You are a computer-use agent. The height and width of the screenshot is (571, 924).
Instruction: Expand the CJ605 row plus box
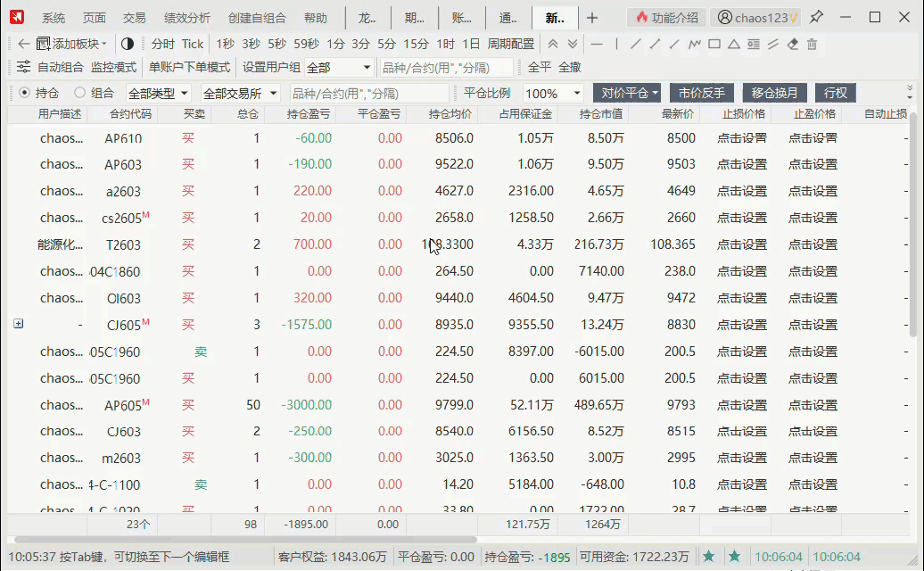coord(18,324)
